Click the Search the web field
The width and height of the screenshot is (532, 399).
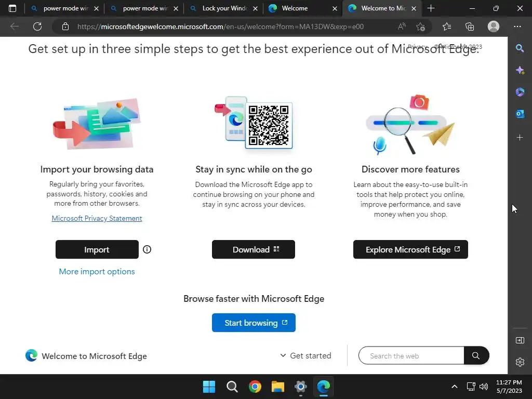(x=411, y=355)
